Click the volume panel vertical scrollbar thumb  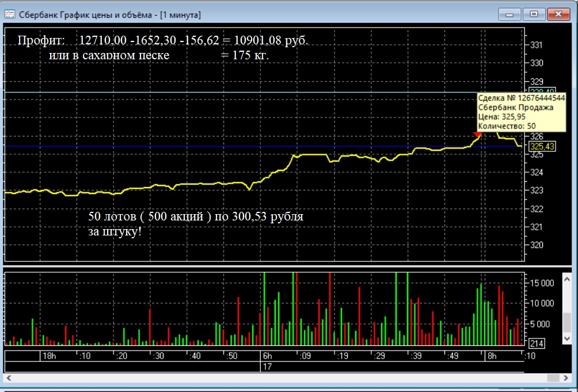point(567,322)
